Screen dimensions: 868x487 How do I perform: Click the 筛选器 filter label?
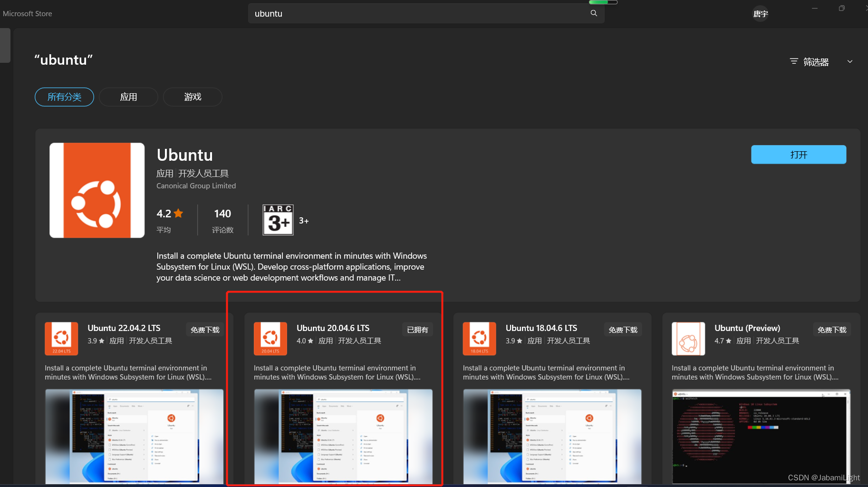click(816, 62)
